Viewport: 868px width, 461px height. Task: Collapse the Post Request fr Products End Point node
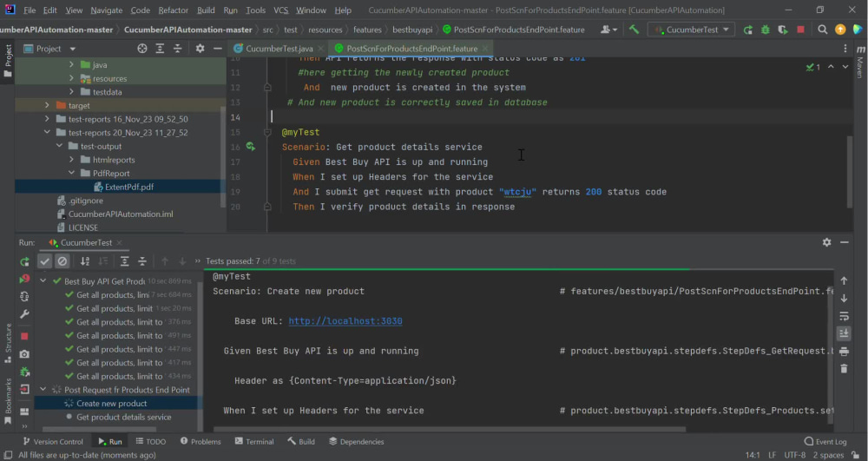click(43, 390)
